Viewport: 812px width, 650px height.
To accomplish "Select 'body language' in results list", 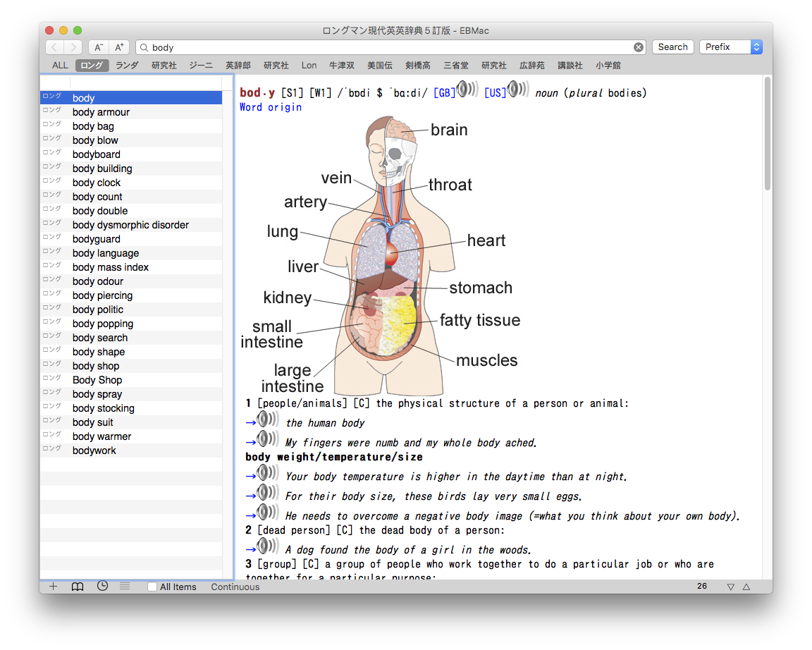I will pos(132,253).
